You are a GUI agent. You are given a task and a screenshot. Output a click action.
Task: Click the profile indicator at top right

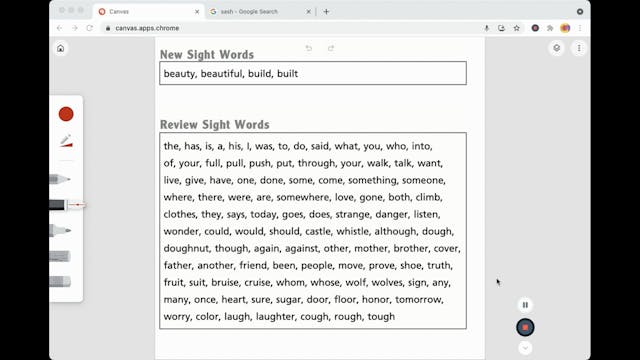(580, 12)
